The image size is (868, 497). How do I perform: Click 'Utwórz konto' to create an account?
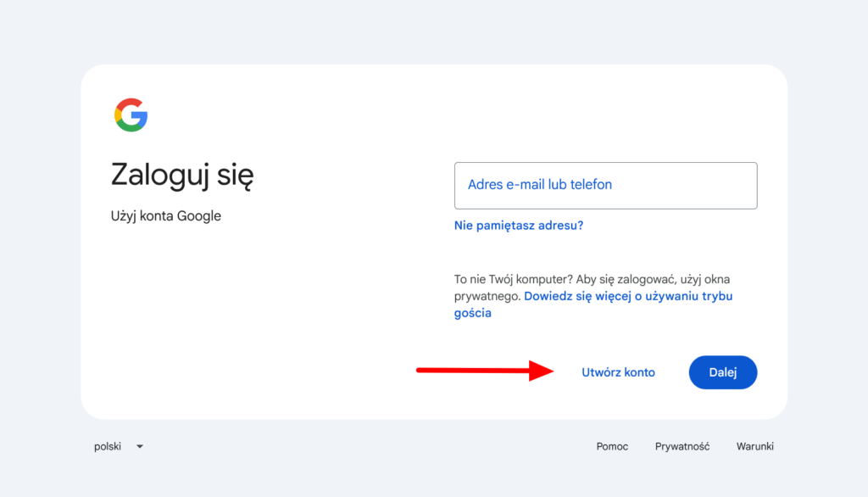coord(618,372)
